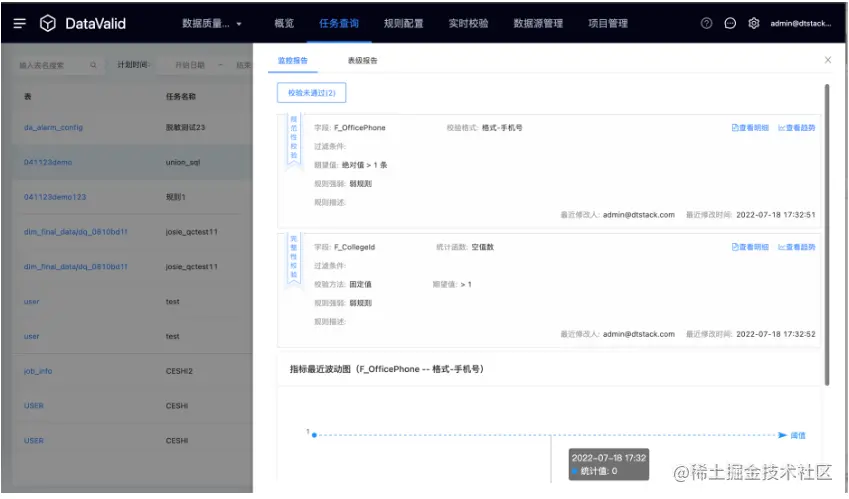Screen dimensions: 849x499
Task: Select task name 规则1 cell
Action: coord(175,197)
